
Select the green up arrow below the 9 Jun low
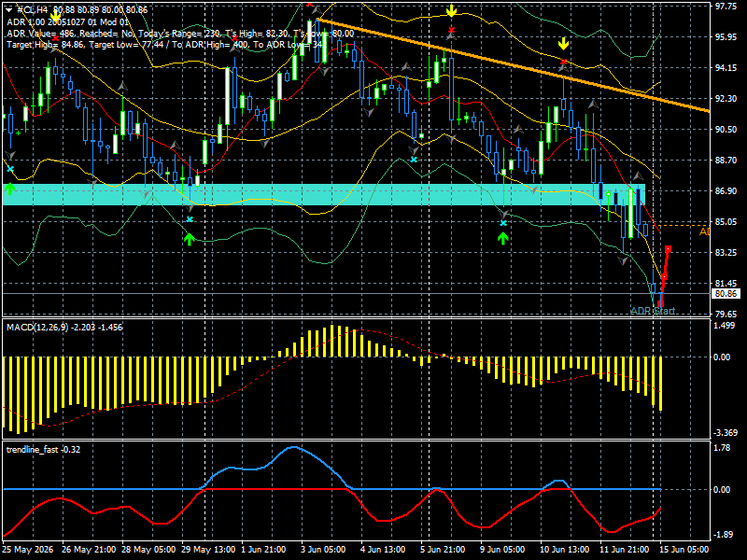click(503, 238)
